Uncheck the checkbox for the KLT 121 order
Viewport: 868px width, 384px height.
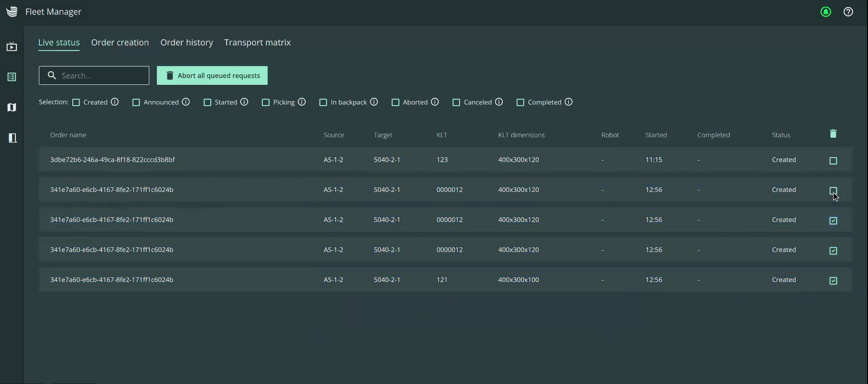point(833,281)
